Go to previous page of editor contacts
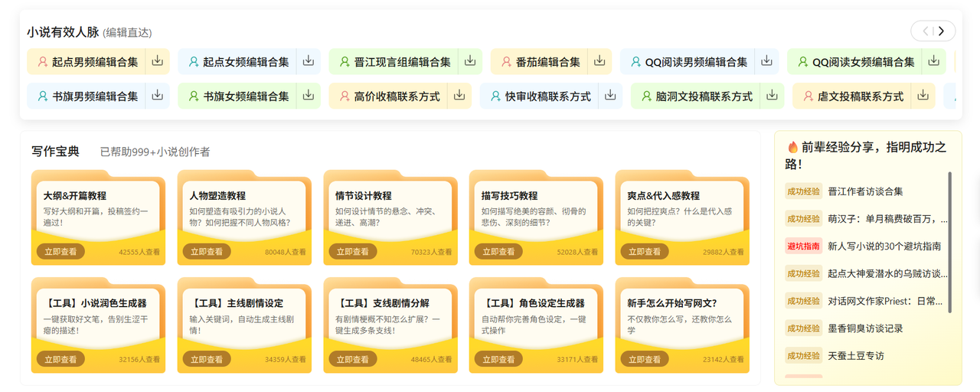 click(x=925, y=31)
